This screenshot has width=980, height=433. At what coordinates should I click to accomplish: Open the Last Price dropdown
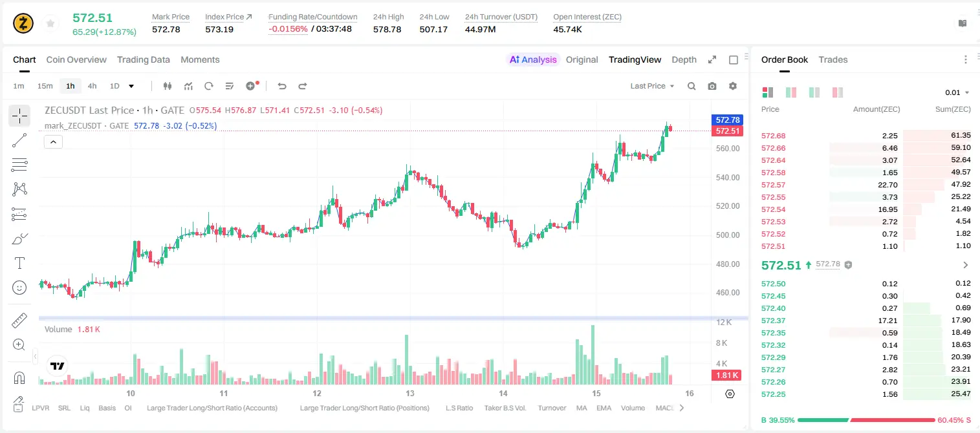pyautogui.click(x=652, y=86)
